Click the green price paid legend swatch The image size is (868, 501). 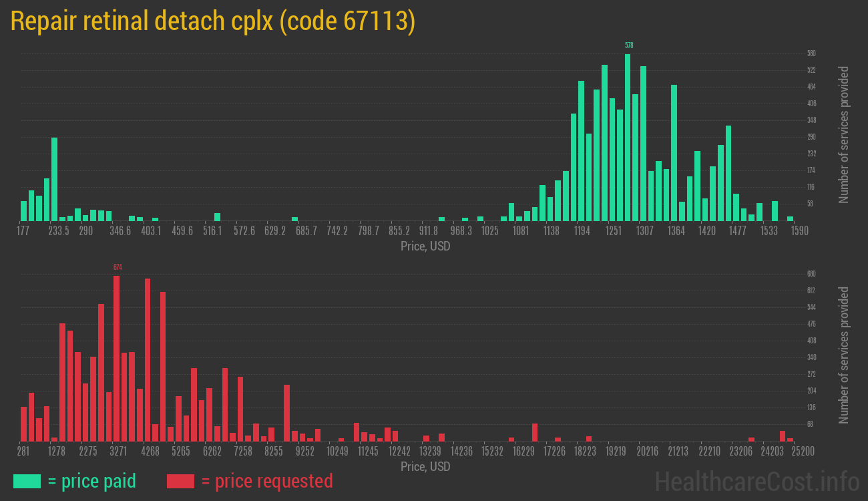point(27,481)
